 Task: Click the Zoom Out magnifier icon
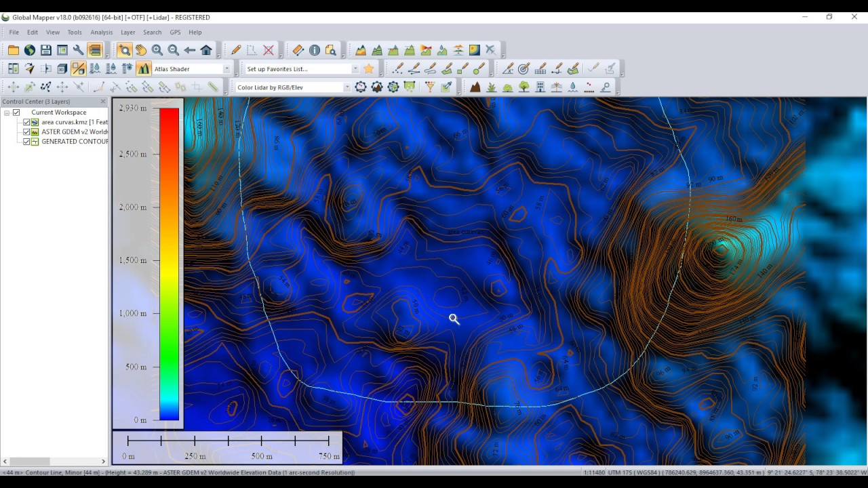click(174, 50)
